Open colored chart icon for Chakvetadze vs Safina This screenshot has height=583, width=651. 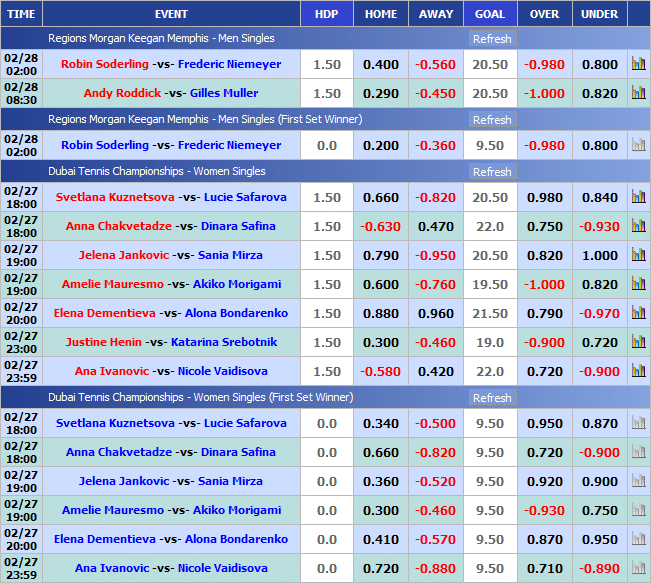pyautogui.click(x=638, y=226)
